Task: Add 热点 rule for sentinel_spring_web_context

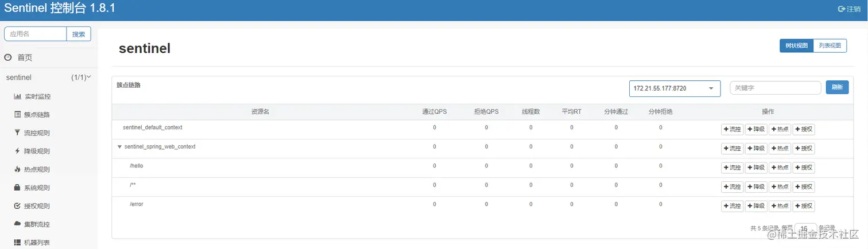Action: click(780, 149)
